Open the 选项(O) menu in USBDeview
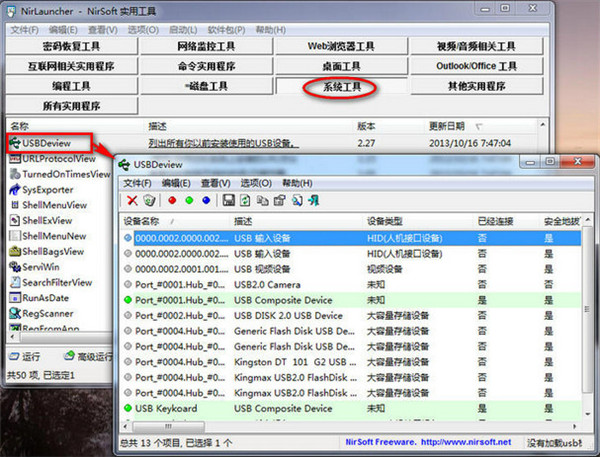Screen dimensions: 600x457 (x=256, y=183)
